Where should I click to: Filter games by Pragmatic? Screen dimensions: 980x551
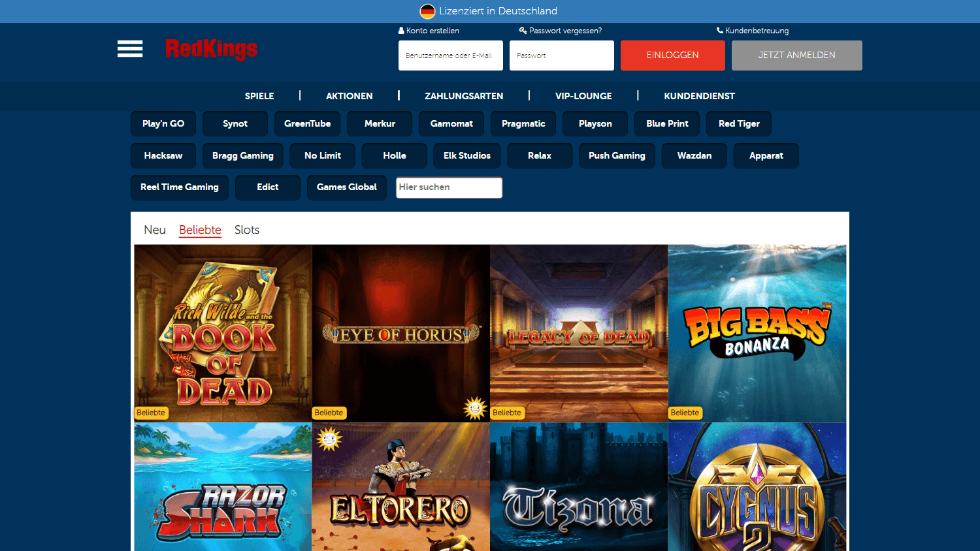(523, 123)
